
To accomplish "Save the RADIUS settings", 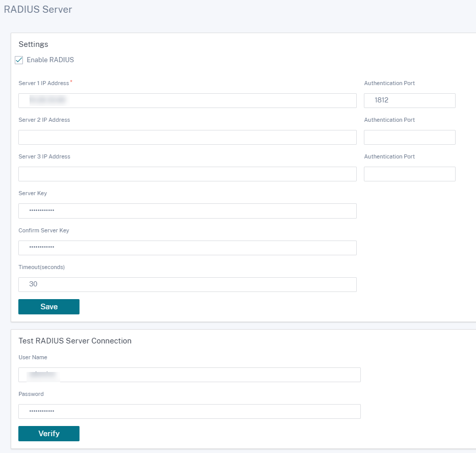I will (x=49, y=307).
